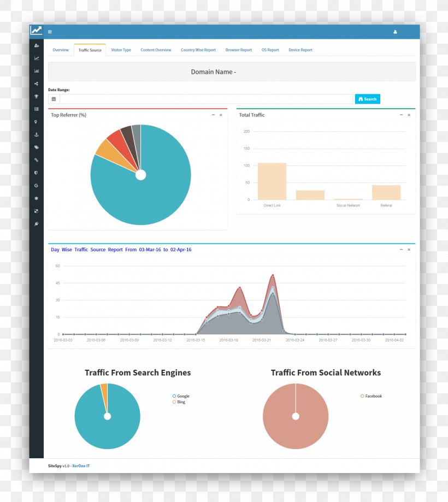Click the Direct Link bar in Total Traffic

272,181
